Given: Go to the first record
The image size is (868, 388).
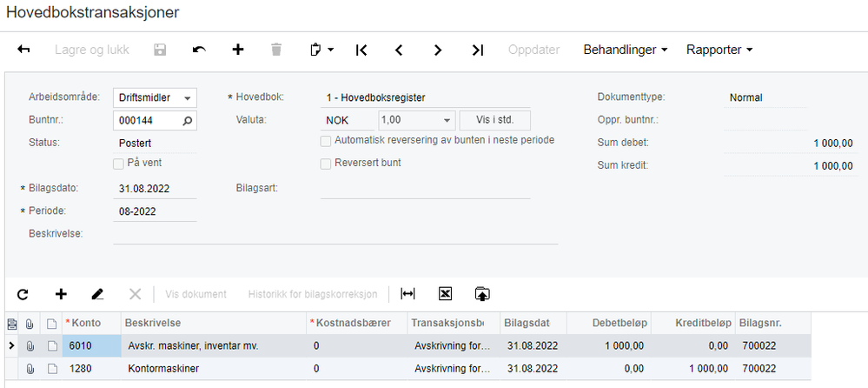Looking at the screenshot, I should coord(361,50).
